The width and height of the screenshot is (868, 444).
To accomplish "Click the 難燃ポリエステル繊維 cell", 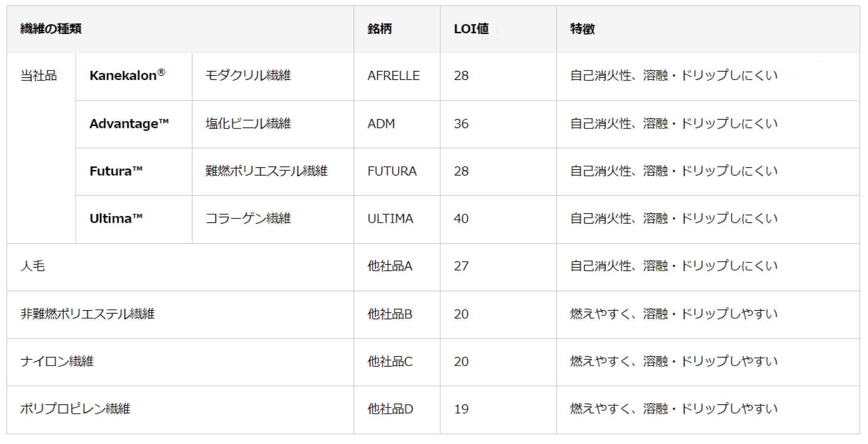I will 266,171.
